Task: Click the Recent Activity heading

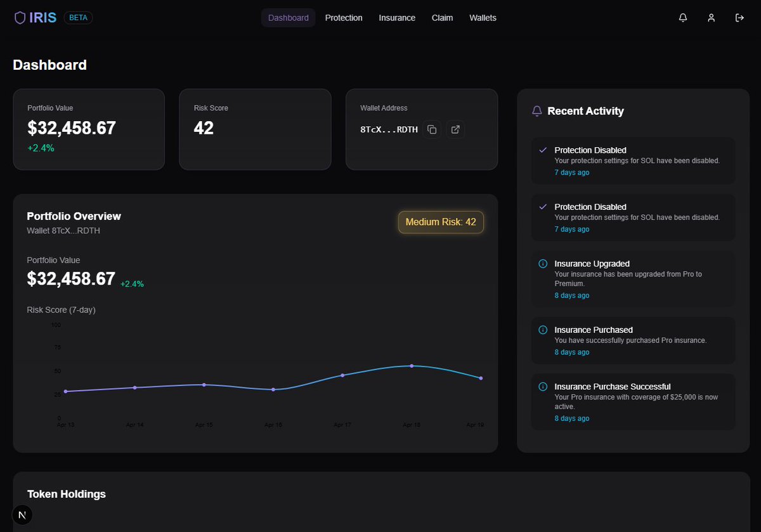Action: click(x=586, y=111)
